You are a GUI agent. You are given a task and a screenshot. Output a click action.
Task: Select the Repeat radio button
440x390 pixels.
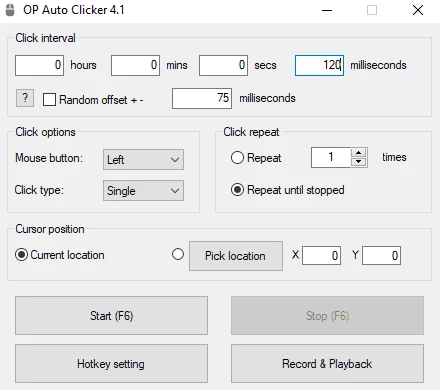pyautogui.click(x=237, y=158)
